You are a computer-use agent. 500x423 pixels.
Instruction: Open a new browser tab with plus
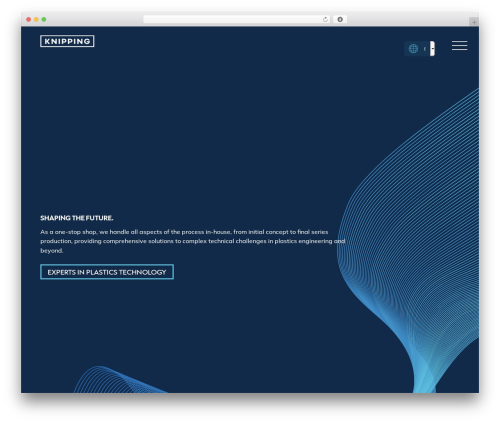(474, 22)
